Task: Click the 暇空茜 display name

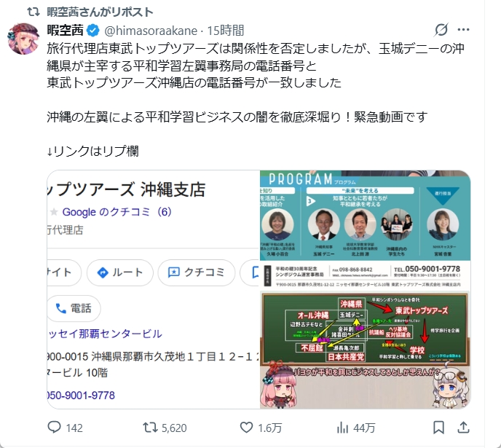Action: (x=66, y=31)
